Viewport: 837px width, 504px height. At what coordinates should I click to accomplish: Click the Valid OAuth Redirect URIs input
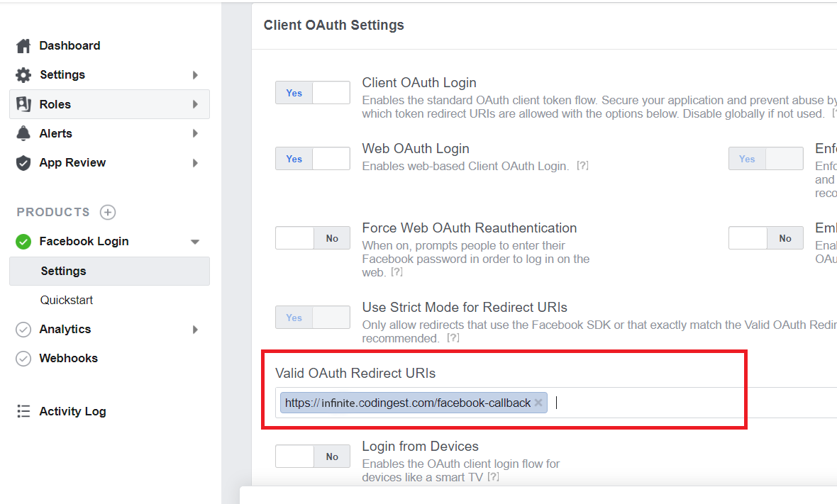click(x=674, y=403)
